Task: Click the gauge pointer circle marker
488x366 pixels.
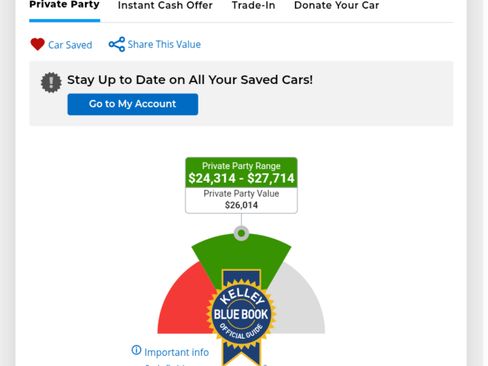Action: coord(241,233)
